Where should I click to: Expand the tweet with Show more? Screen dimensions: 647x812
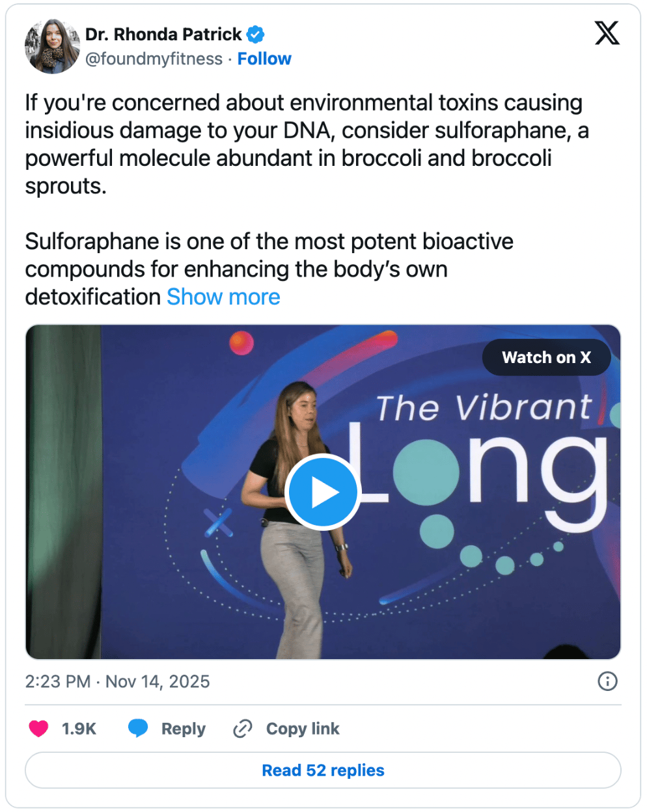[x=223, y=297]
